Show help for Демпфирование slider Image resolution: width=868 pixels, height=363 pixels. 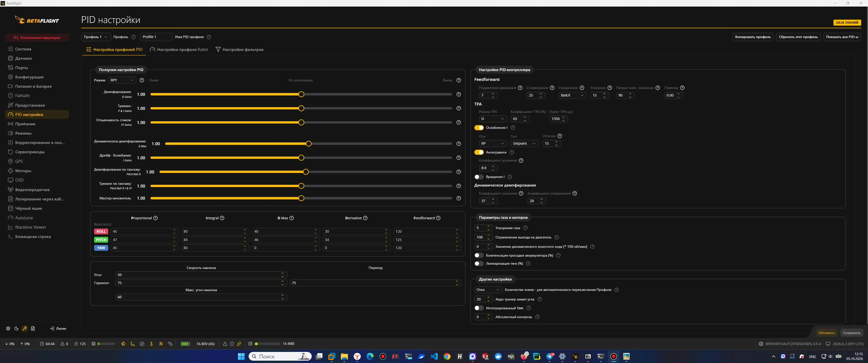(458, 94)
